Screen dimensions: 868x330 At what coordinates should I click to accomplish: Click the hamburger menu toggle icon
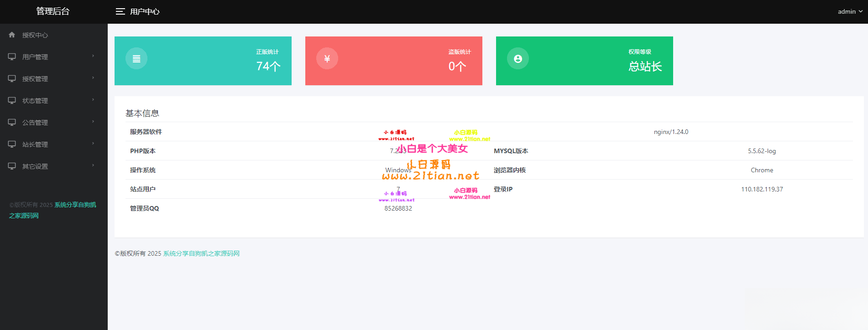tap(120, 11)
